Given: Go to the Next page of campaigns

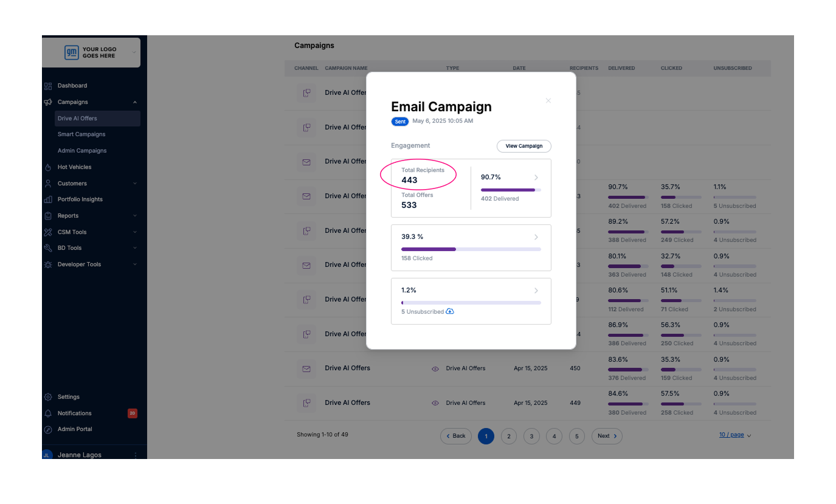Looking at the screenshot, I should (606, 436).
